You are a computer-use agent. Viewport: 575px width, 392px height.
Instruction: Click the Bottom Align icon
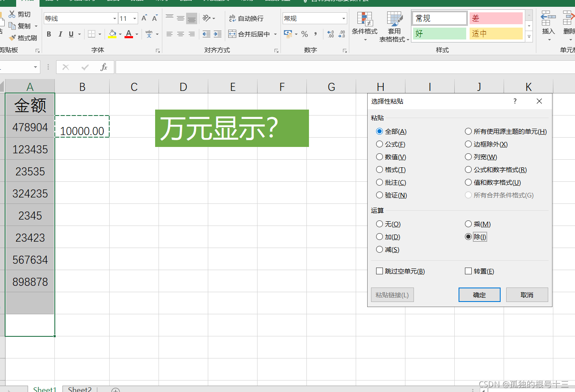click(x=192, y=18)
